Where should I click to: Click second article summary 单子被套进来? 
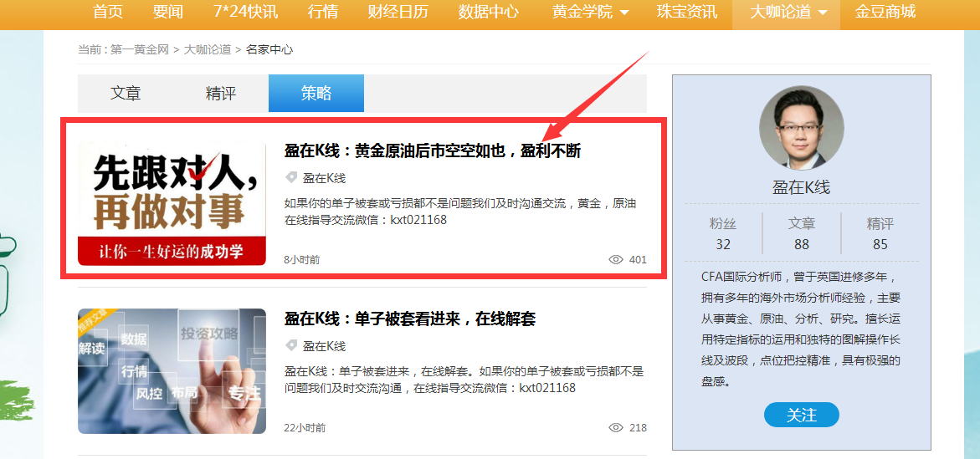point(464,380)
